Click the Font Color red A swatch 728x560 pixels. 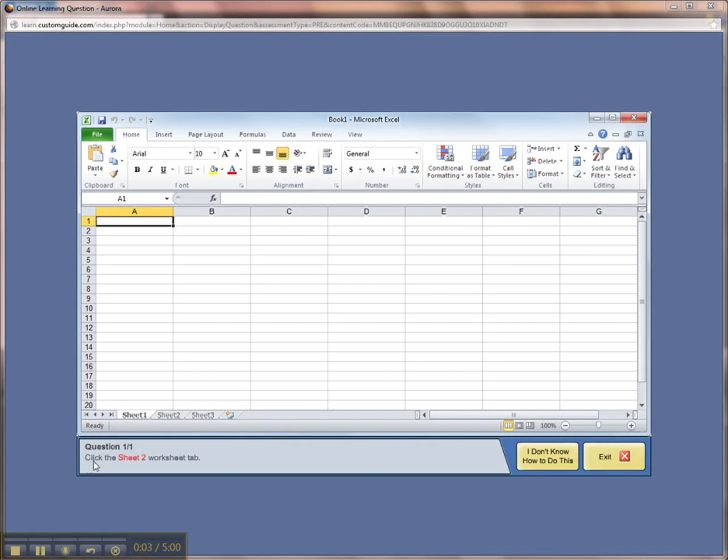pyautogui.click(x=231, y=169)
